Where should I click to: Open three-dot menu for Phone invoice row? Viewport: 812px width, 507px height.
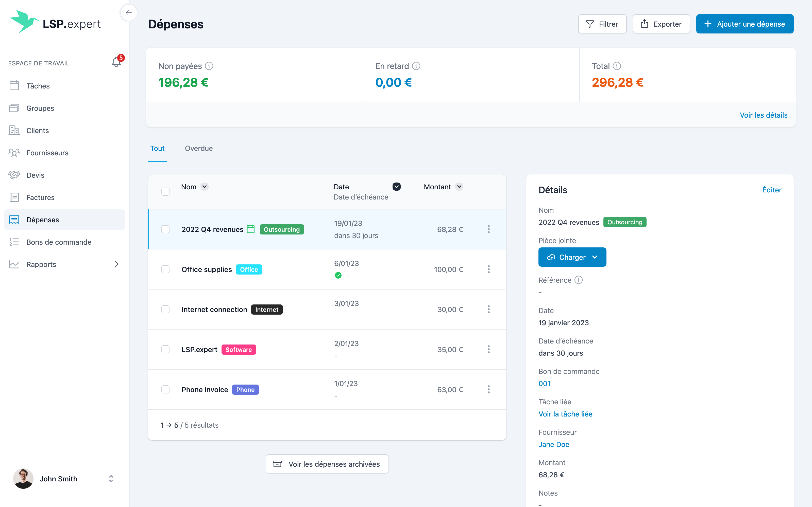[x=488, y=389]
